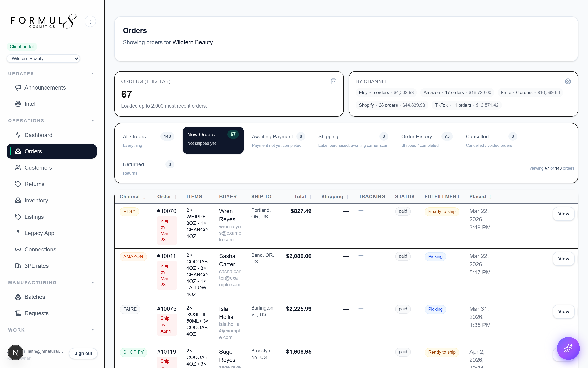Viewport: 588px width, 368px height.
Task: Click the Announcements megaphone icon
Action: pos(18,88)
